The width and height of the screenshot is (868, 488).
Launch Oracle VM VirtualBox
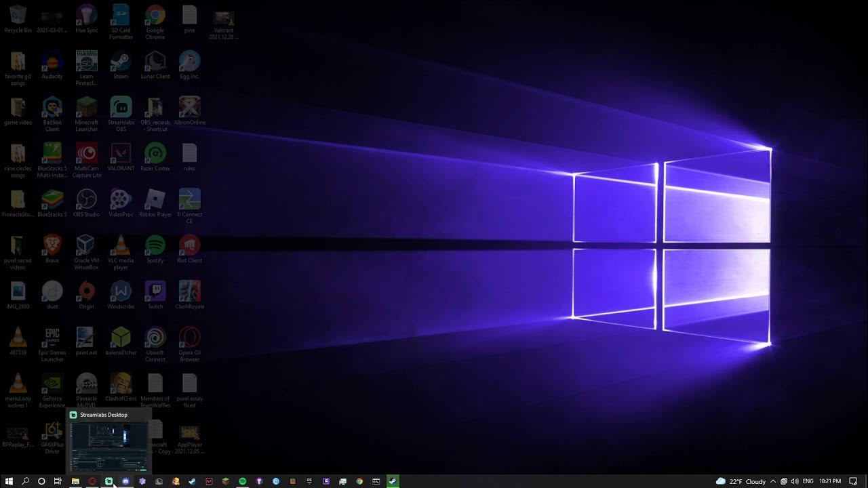[x=86, y=253]
